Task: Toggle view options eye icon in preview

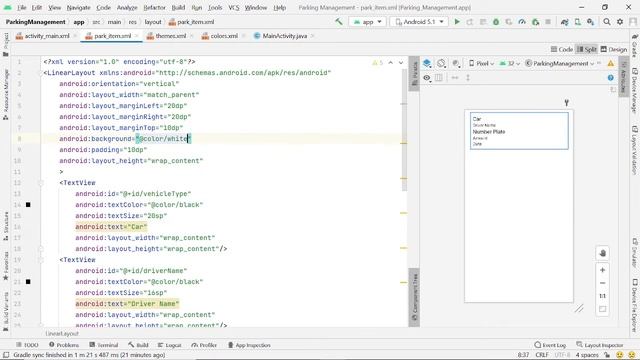Action: tap(427, 78)
